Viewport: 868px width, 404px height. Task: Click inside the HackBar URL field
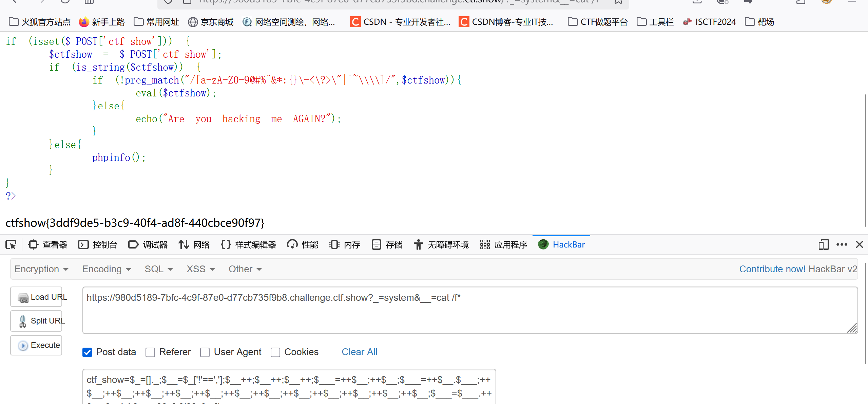407,309
